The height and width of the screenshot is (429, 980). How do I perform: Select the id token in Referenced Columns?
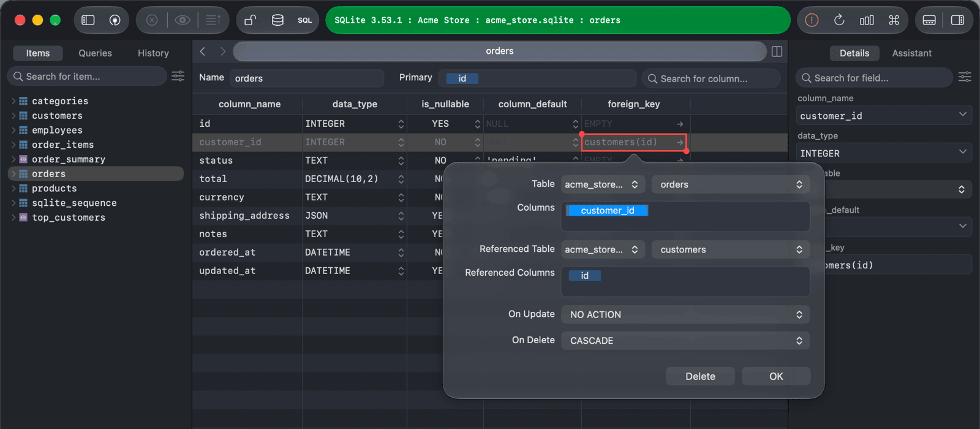click(584, 276)
